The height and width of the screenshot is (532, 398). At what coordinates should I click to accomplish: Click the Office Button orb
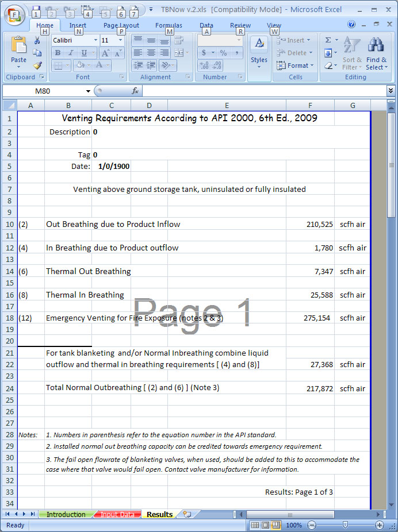(x=14, y=14)
